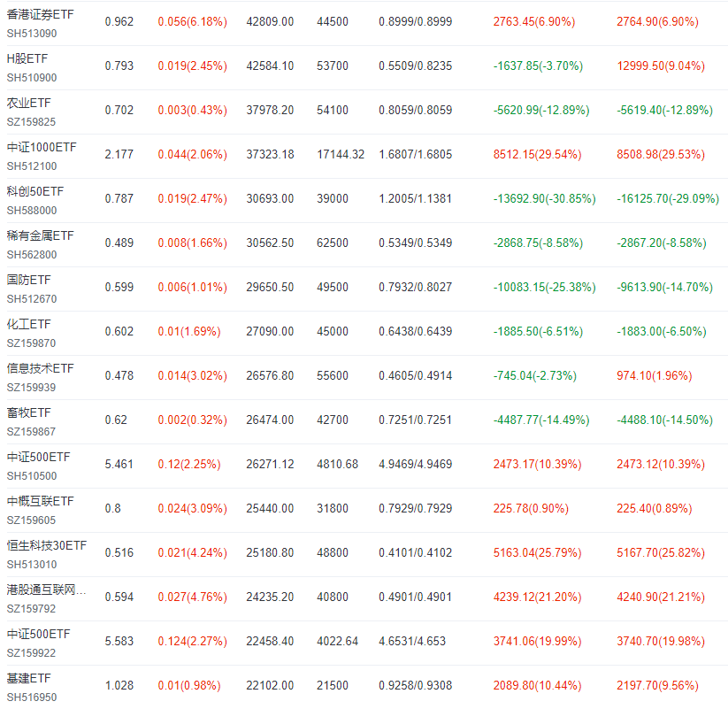Select value -16125.70(-29.09%)
The height and width of the screenshot is (709, 728).
tap(668, 199)
